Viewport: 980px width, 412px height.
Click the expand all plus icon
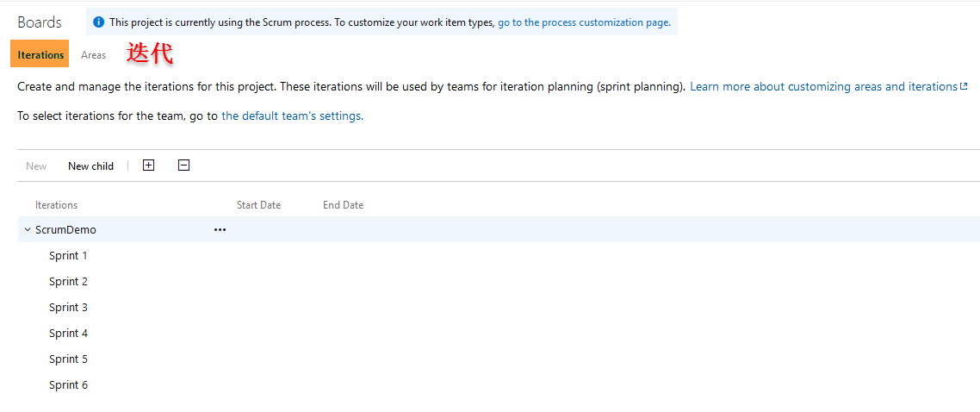click(148, 165)
